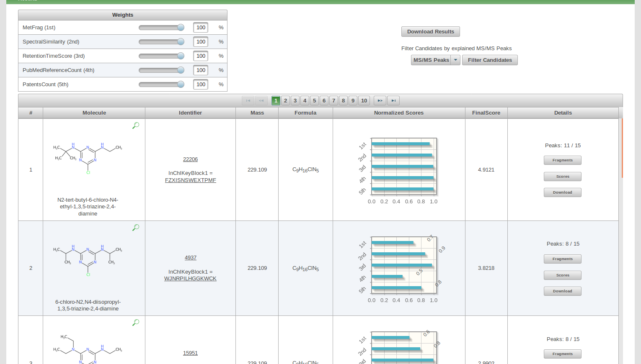Viewport: 641px width, 364px height.
Task: Jump to the last results page
Action: click(x=393, y=100)
